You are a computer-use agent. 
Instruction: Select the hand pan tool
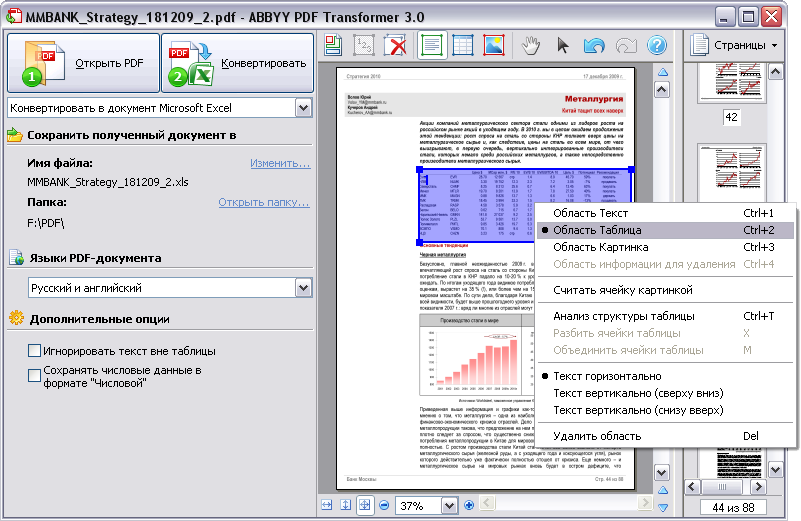click(x=531, y=45)
